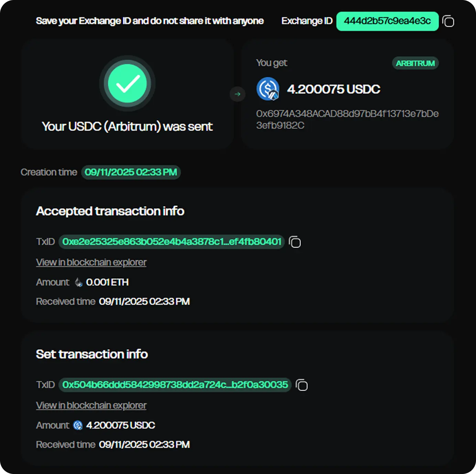Open blockchain explorer for Set transaction
This screenshot has width=476, height=474.
pyautogui.click(x=91, y=406)
